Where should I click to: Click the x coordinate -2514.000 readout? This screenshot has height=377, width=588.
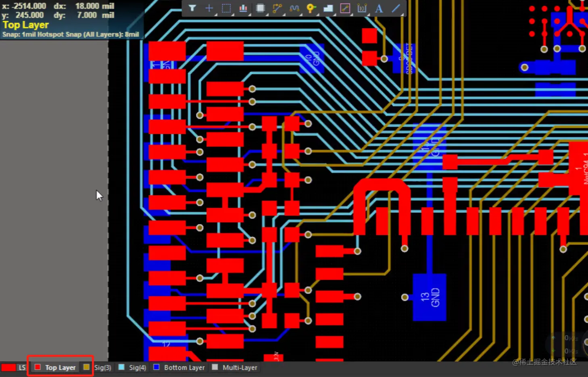(x=25, y=6)
